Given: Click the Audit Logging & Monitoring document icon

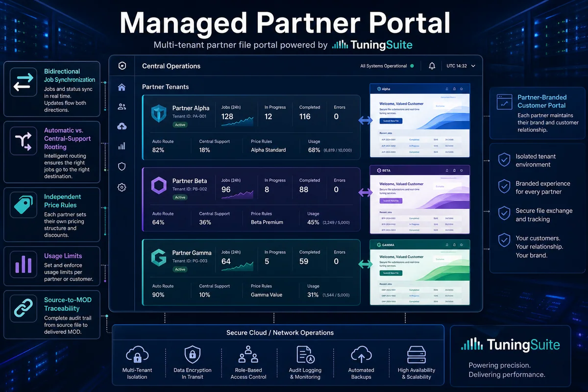Looking at the screenshot, I should click(x=305, y=354).
